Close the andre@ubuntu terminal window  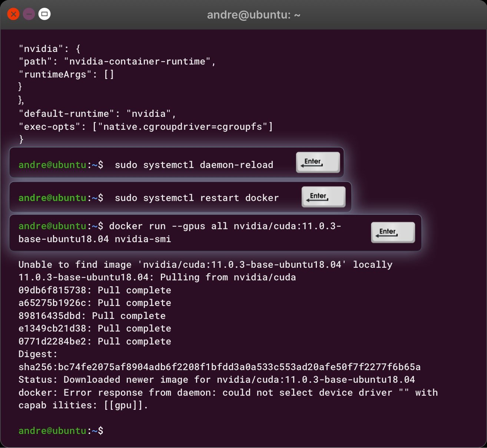pos(13,14)
